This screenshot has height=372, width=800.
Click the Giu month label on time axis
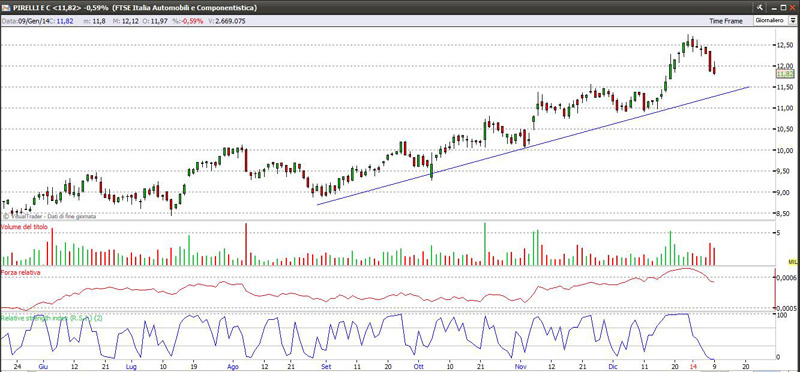43,366
